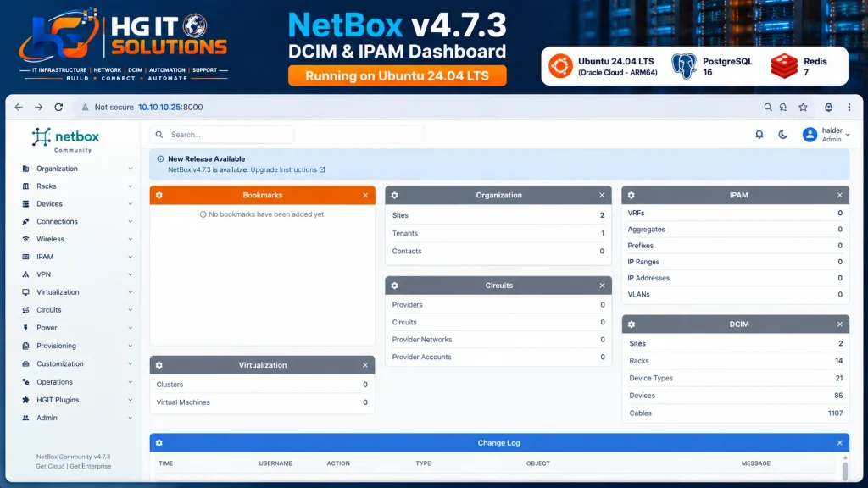Screen dimensions: 868x488
Task: Click the browser address bar URL
Action: point(170,108)
